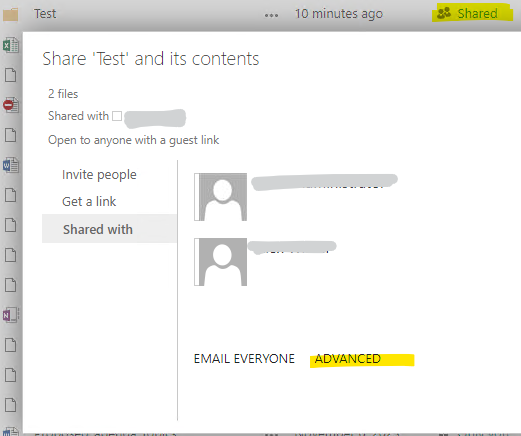Click the Shared people icon at top right
The width and height of the screenshot is (521, 436).
coord(444,13)
